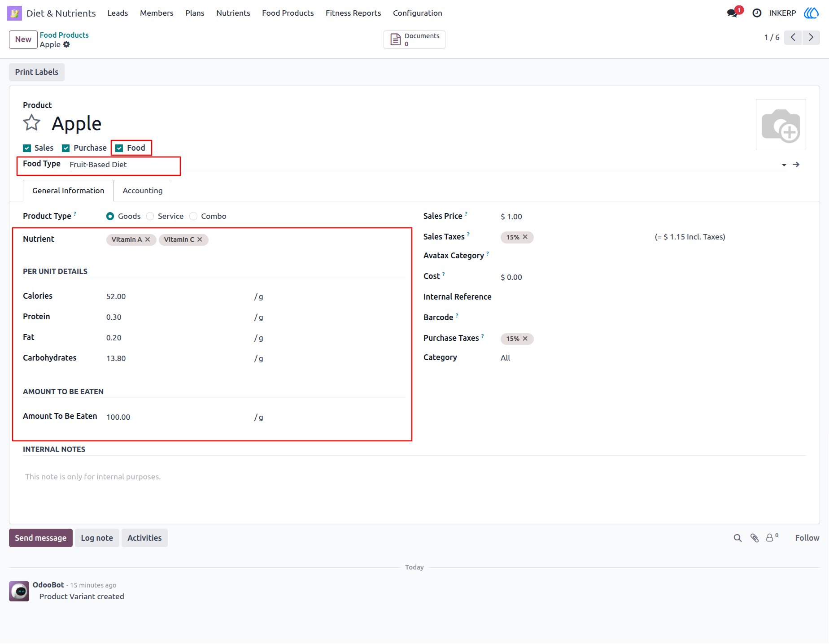
Task: Switch to the Accounting tab
Action: (143, 191)
